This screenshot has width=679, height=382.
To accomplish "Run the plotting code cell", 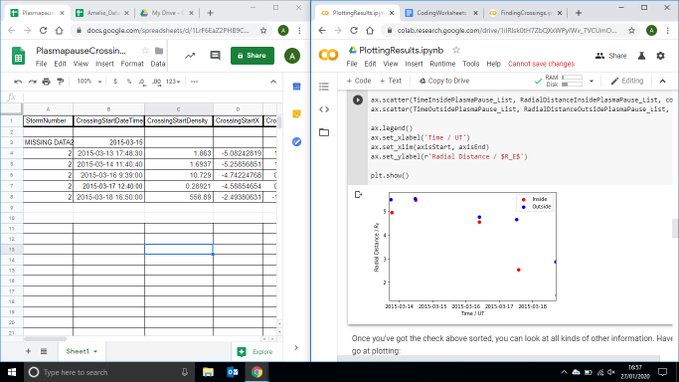I will click(x=358, y=100).
